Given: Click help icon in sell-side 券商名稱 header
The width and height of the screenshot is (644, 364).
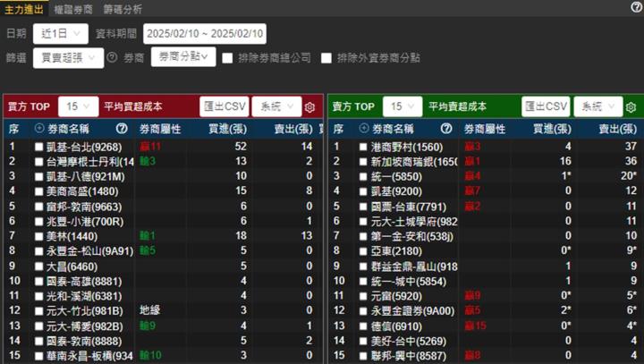Looking at the screenshot, I should [x=446, y=129].
